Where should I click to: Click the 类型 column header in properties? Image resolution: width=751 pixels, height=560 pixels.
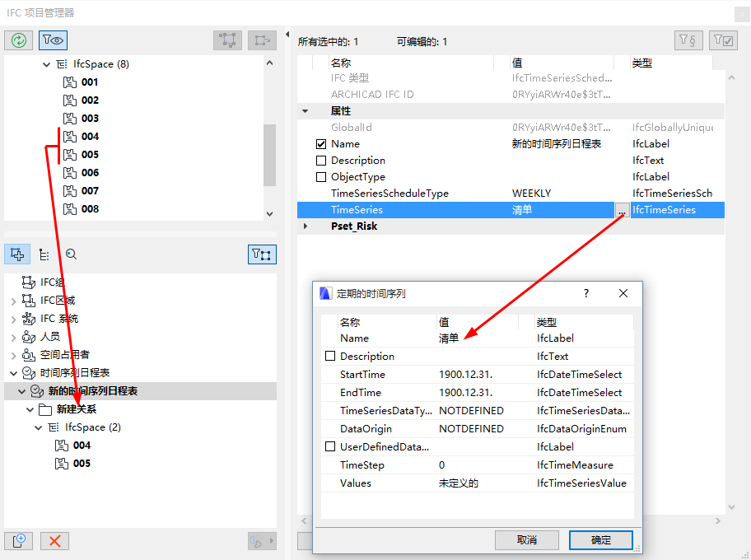point(641,63)
